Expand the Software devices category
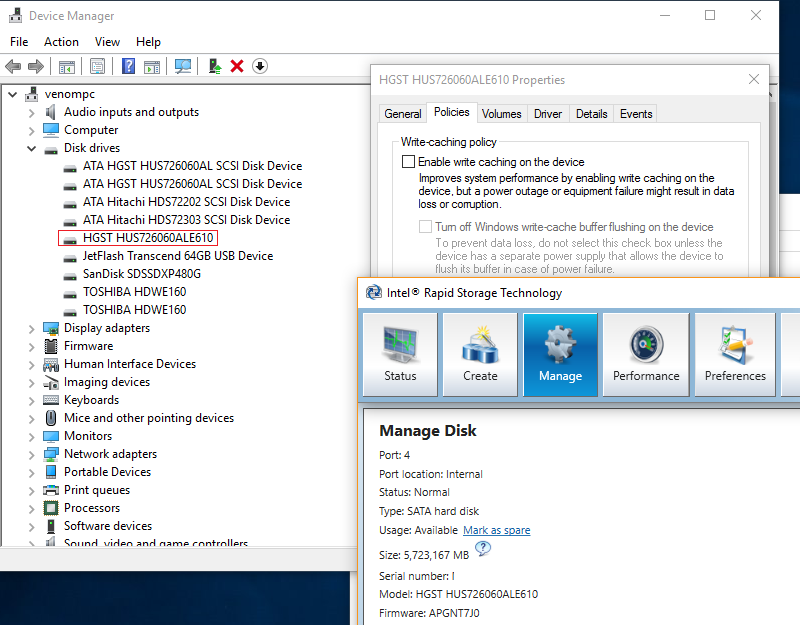The width and height of the screenshot is (800, 625). point(32,527)
